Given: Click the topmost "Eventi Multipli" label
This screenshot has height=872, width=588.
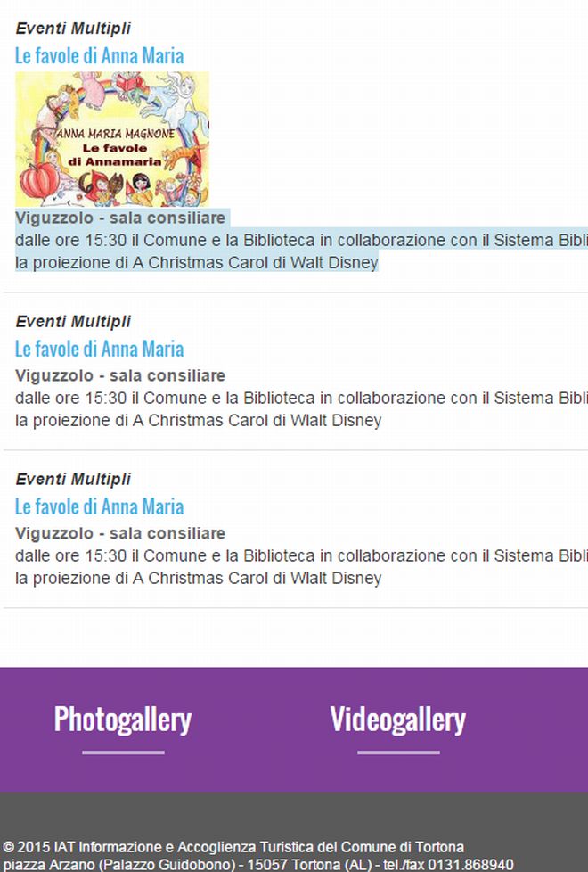Looking at the screenshot, I should (x=73, y=29).
